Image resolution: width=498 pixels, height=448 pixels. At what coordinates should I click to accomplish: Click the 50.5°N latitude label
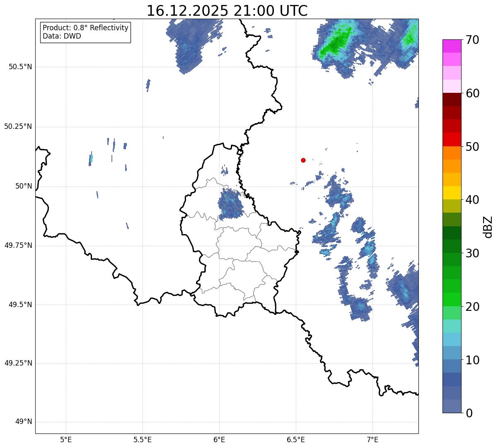click(x=20, y=67)
